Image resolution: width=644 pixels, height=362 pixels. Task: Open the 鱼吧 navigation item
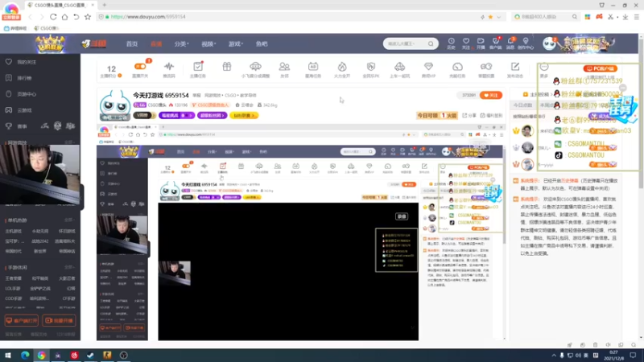(x=262, y=44)
